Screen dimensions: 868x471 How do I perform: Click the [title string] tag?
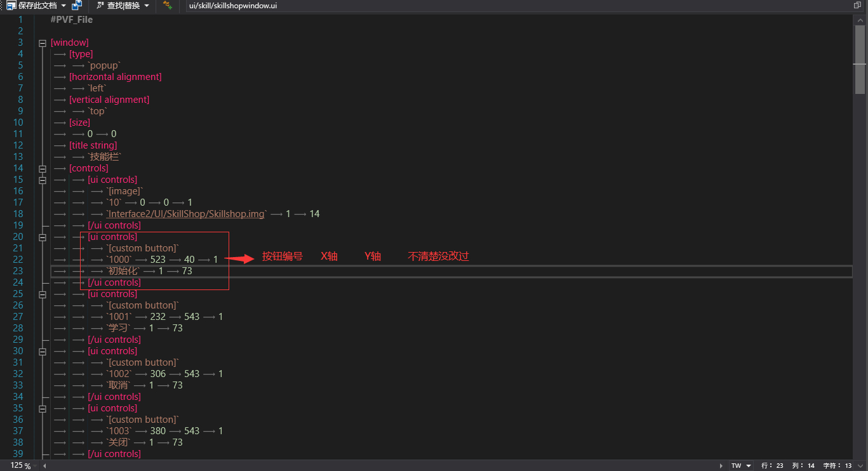coord(93,145)
